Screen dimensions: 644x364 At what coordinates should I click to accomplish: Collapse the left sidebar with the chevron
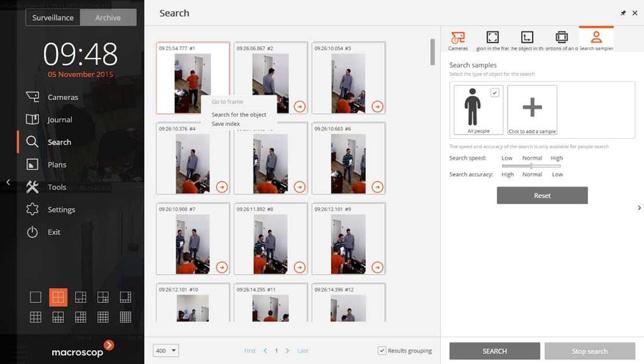click(x=8, y=182)
